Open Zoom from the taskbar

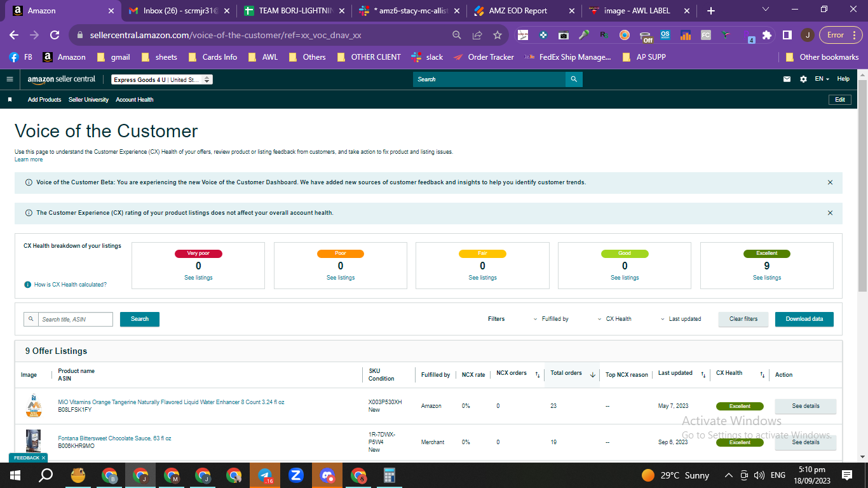(296, 475)
